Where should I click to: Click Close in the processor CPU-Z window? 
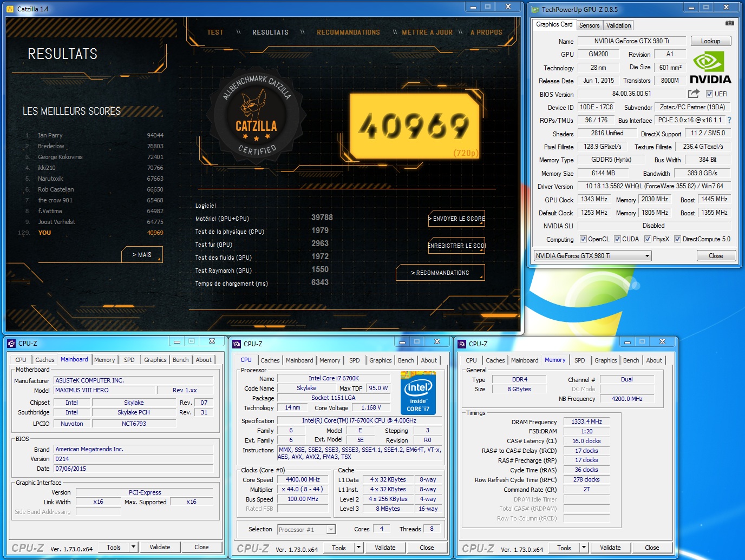point(427,548)
